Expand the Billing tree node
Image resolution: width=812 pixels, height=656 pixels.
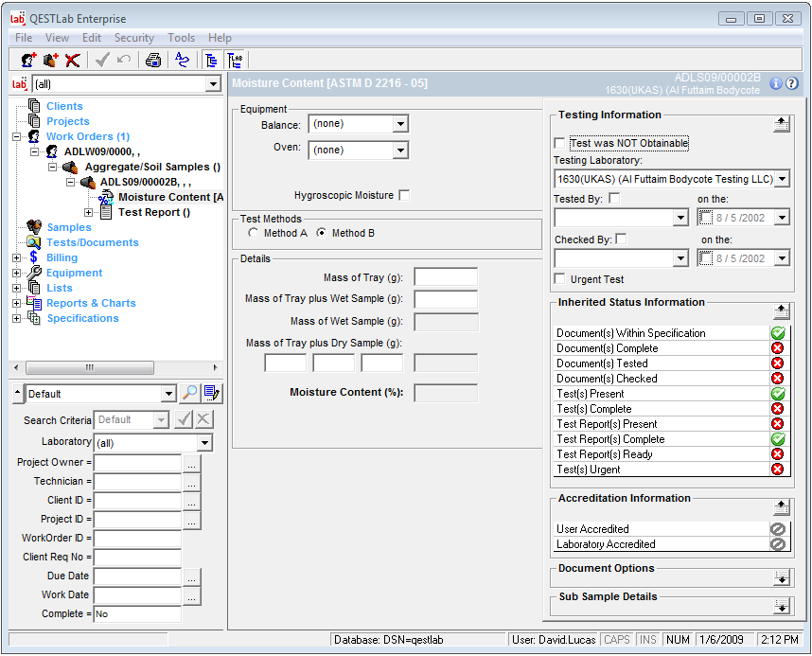16,257
